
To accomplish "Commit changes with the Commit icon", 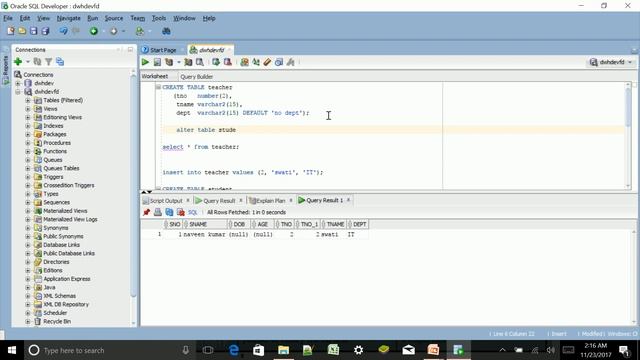I will 216,62.
